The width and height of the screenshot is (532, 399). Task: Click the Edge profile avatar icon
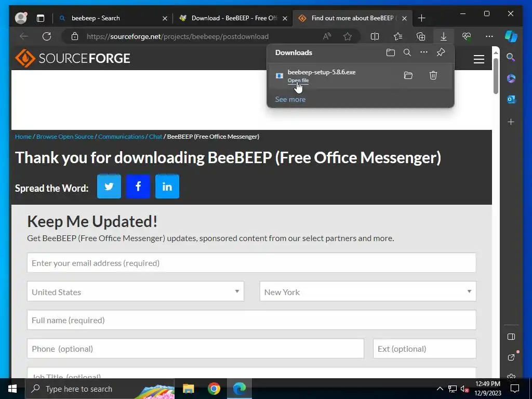pos(21,18)
